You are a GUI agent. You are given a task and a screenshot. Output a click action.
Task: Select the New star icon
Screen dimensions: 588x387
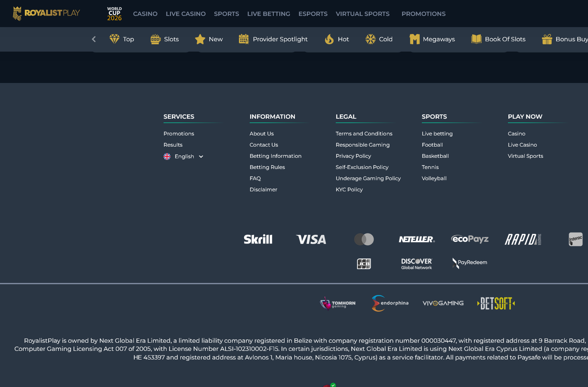[x=200, y=39]
